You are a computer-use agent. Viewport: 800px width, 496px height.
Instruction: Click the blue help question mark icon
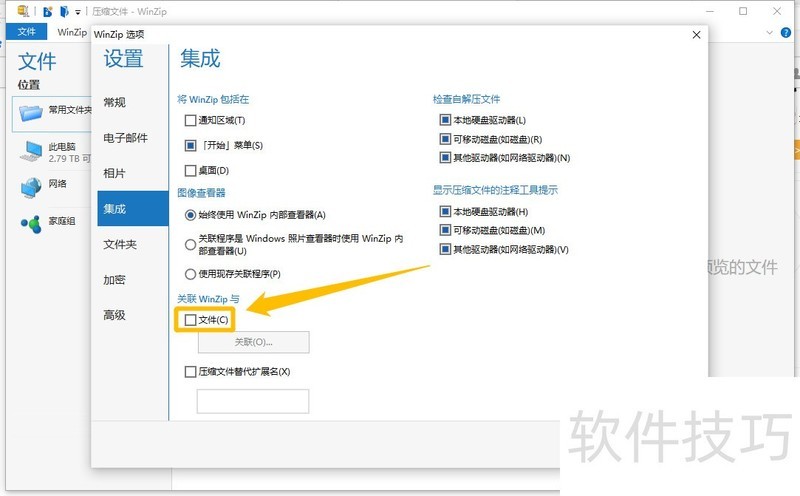point(786,33)
